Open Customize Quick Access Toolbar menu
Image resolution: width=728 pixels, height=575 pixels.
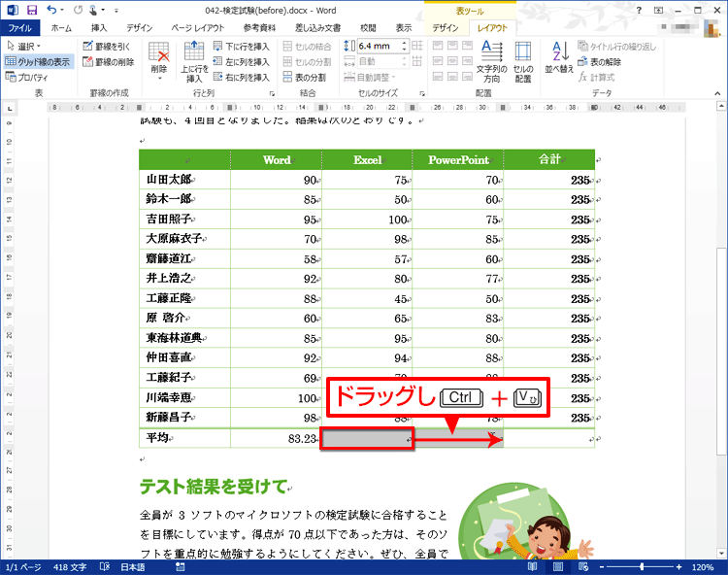coord(116,11)
